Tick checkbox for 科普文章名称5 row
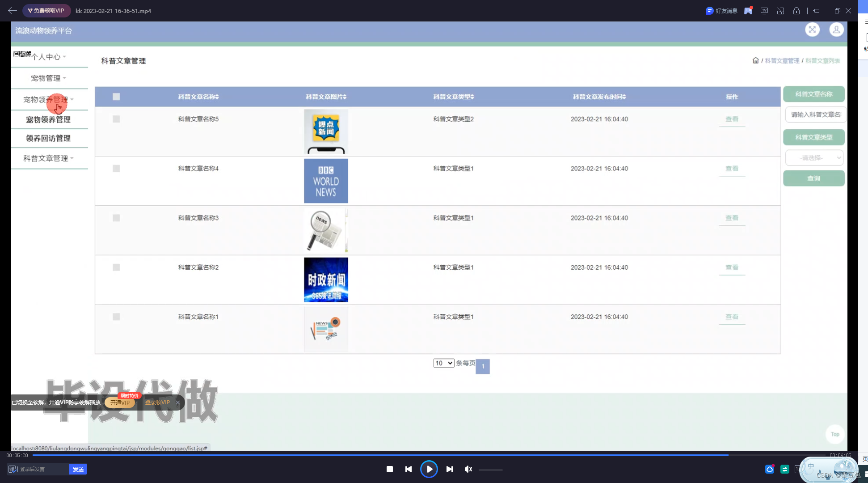This screenshot has width=868, height=483. click(116, 119)
